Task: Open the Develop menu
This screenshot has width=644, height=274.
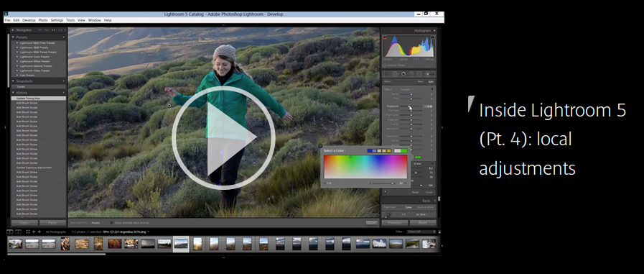Action: (29, 19)
